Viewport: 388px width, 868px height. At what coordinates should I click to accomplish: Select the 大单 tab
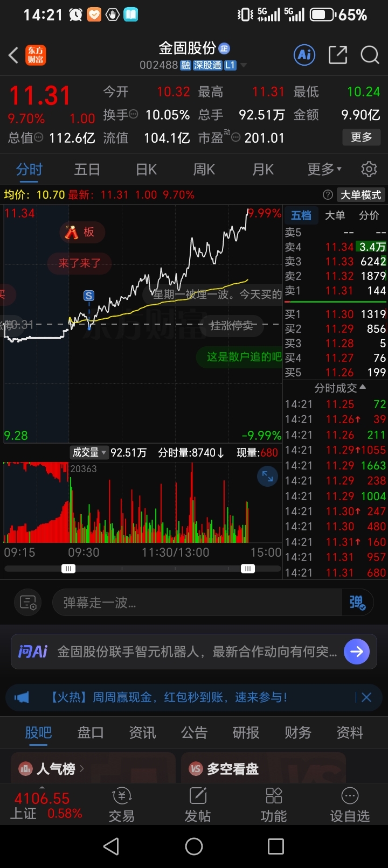point(335,216)
